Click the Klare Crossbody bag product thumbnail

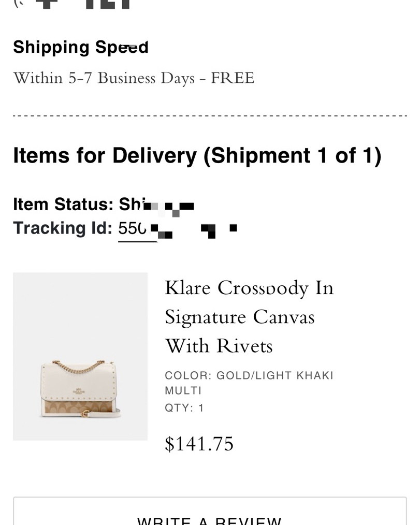coord(80,356)
